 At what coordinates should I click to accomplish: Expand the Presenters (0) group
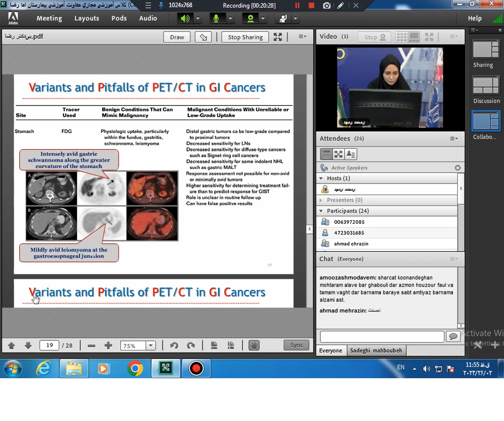click(x=321, y=200)
